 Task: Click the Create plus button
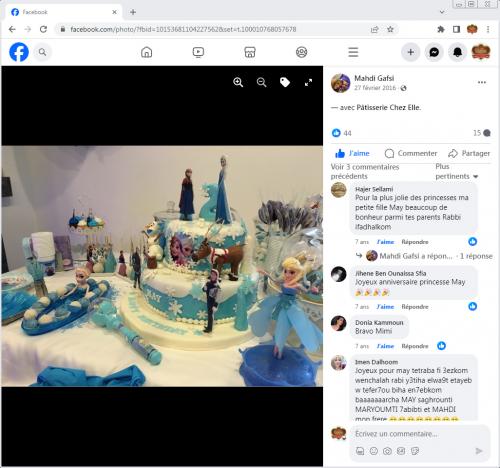411,52
